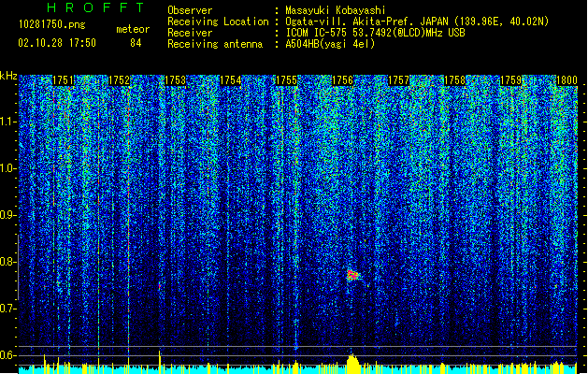Click the 0.9 frequency axis label
Screen dimensions: 588x374
point(8,215)
